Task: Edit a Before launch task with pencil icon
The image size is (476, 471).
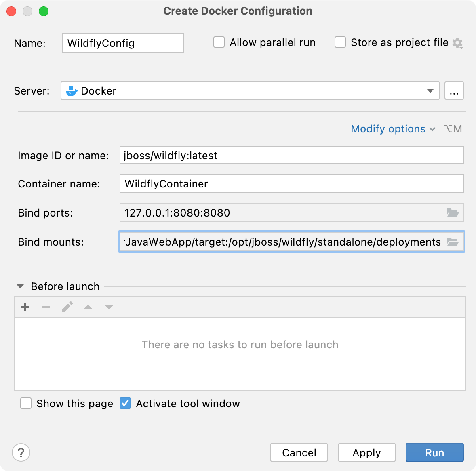Action: point(67,307)
